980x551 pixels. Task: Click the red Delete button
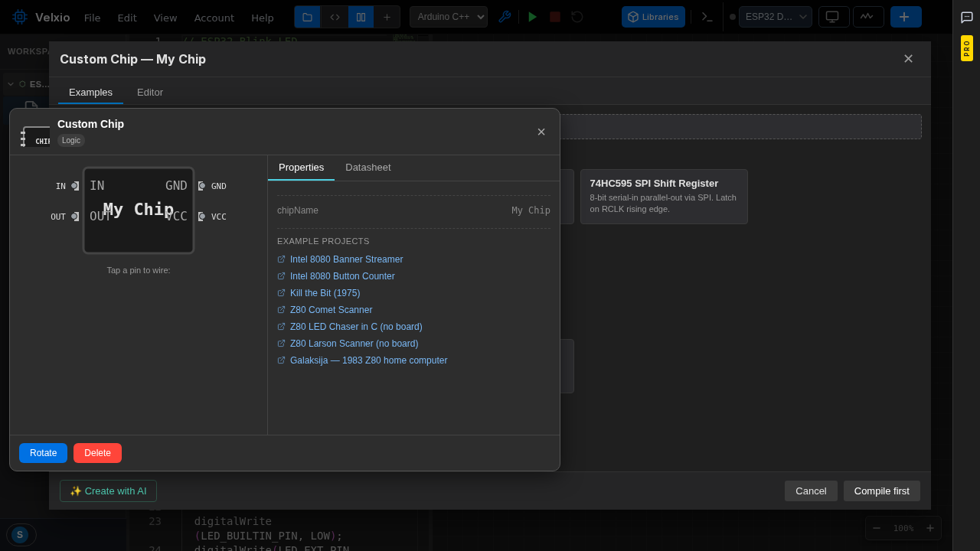(97, 453)
